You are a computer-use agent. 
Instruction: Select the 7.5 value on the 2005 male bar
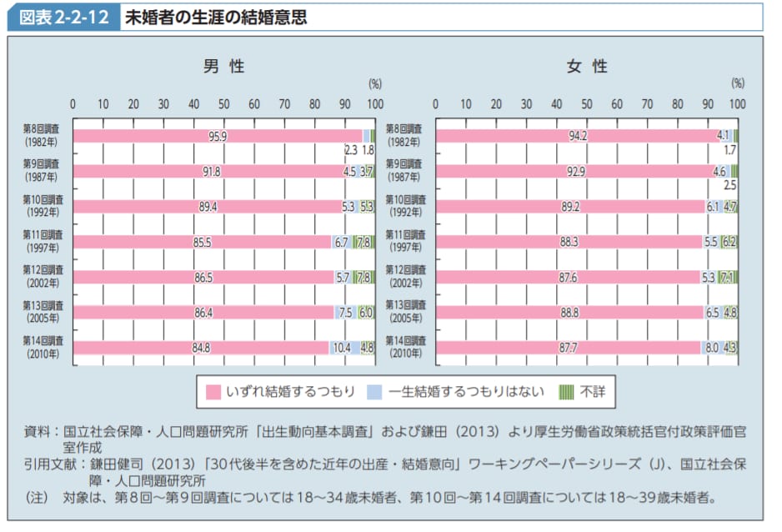tap(346, 313)
